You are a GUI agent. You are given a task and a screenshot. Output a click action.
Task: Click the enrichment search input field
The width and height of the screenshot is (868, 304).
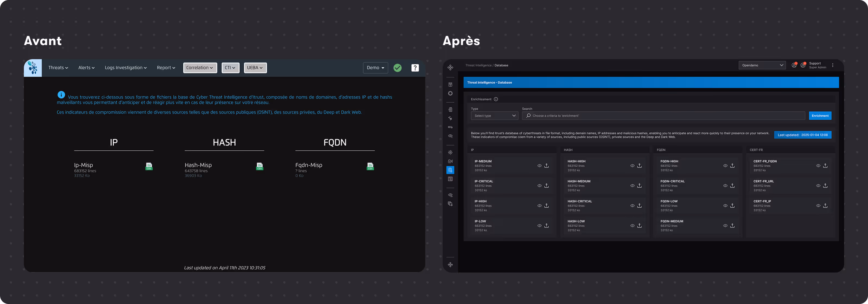pos(663,116)
